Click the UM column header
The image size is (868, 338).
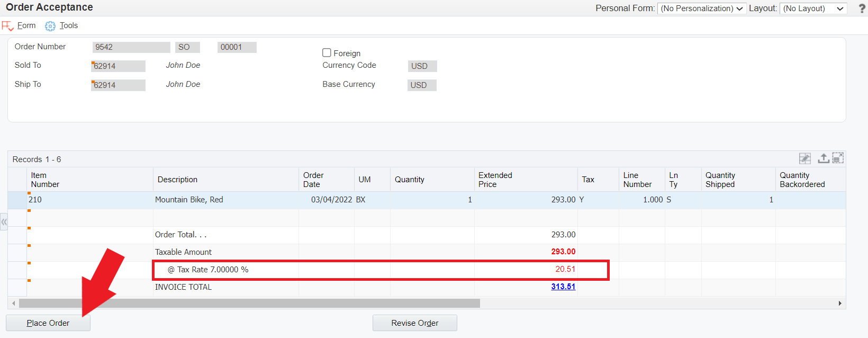point(372,180)
